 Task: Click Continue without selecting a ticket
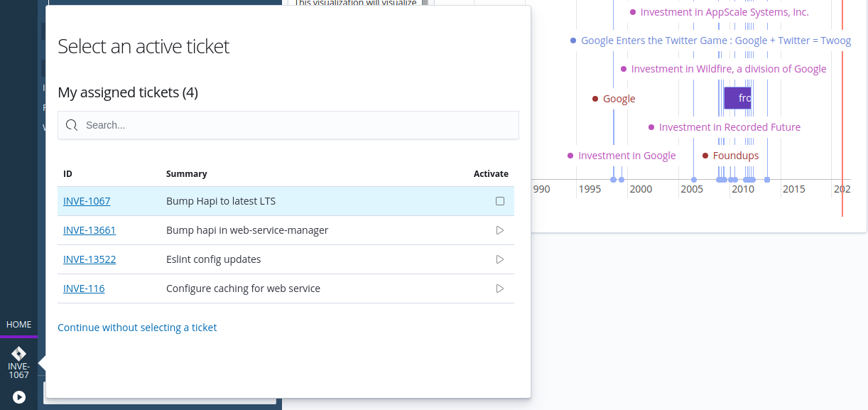pos(137,328)
